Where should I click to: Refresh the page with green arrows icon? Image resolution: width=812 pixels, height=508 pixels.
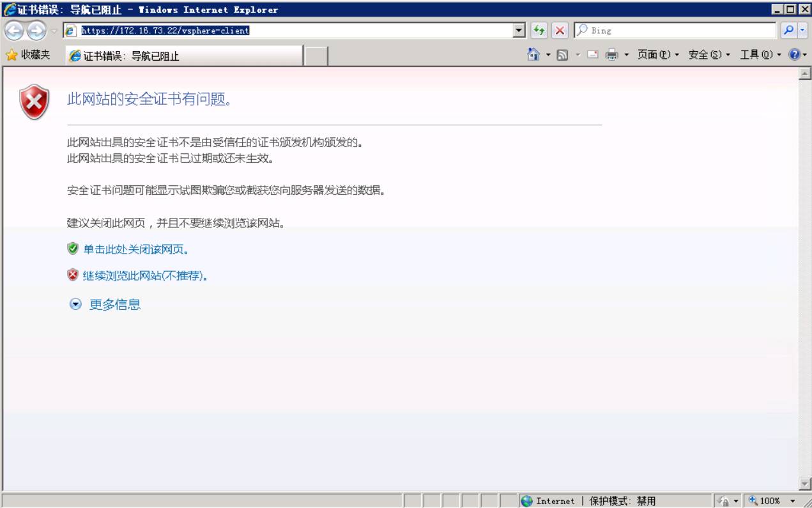(x=539, y=30)
